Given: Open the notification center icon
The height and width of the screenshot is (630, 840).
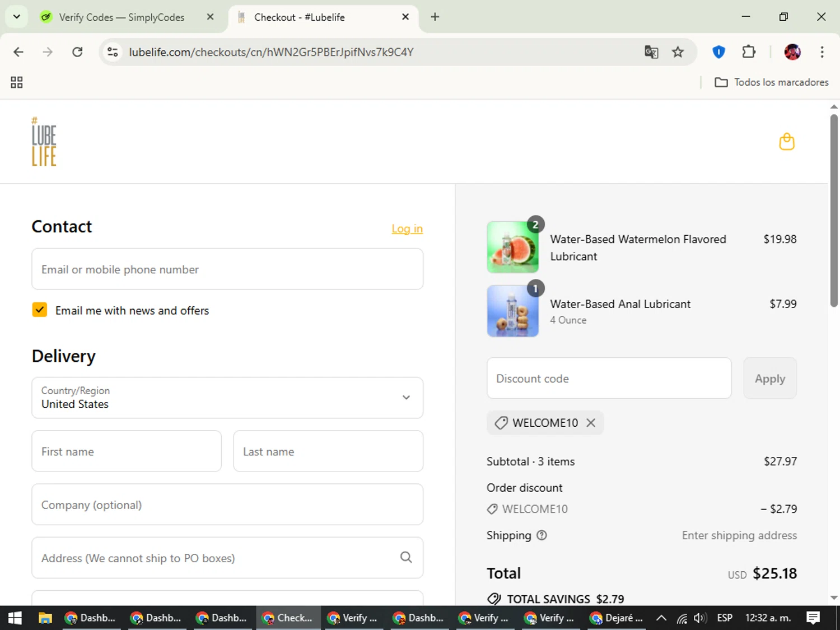Looking at the screenshot, I should click(813, 618).
